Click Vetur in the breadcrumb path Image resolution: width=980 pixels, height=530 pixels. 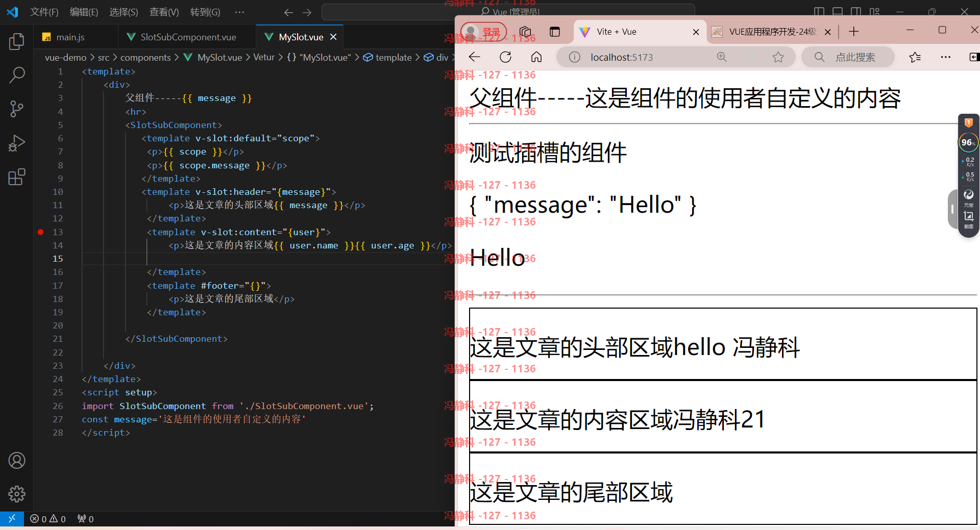point(264,57)
